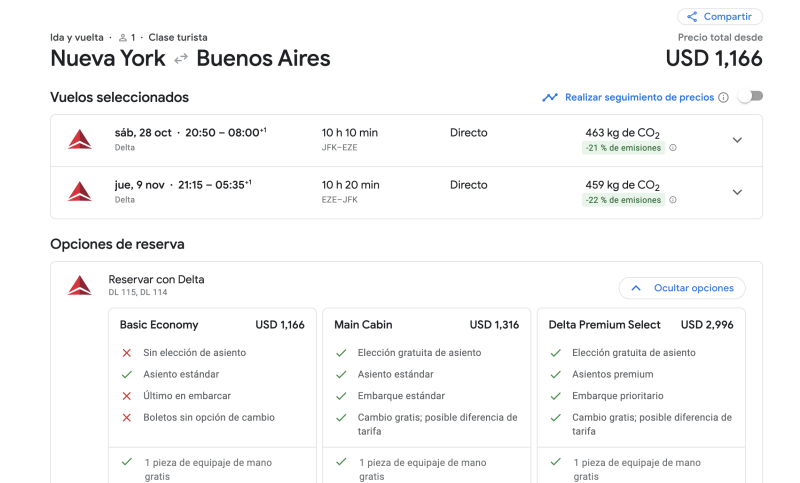
Task: Click green check by Basic Economy Asiento estándar
Action: tap(127, 374)
